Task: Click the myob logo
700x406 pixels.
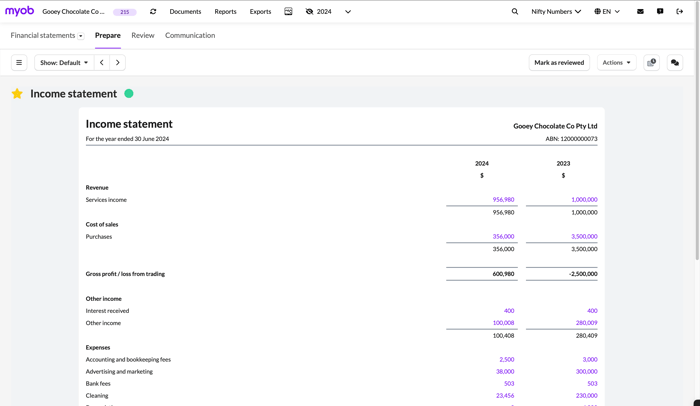Action: pyautogui.click(x=19, y=11)
